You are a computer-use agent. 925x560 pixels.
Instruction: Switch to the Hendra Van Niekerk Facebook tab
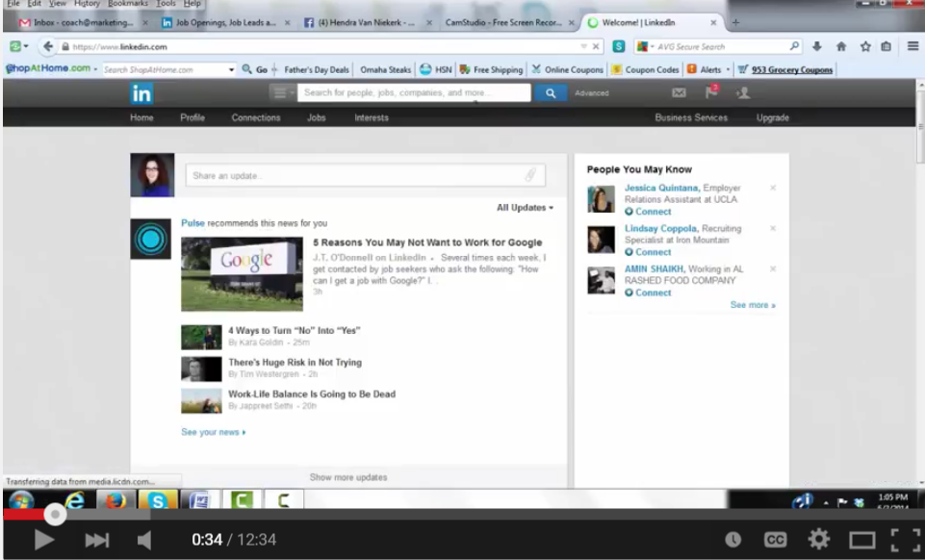(368, 22)
